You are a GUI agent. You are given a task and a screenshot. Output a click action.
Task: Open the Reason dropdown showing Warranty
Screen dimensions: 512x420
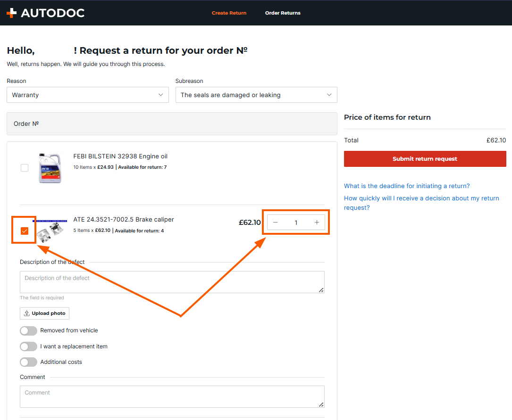pos(88,95)
